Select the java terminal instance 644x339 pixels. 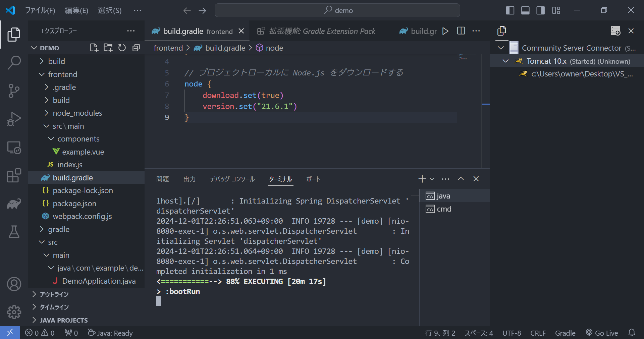tap(454, 196)
